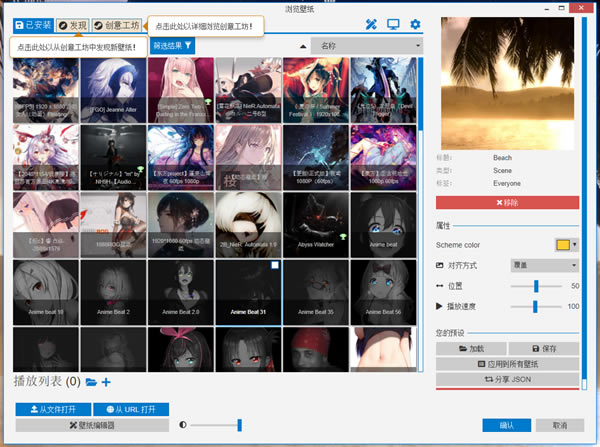Select Anime Beat 2 wallpaper

pyautogui.click(x=113, y=292)
